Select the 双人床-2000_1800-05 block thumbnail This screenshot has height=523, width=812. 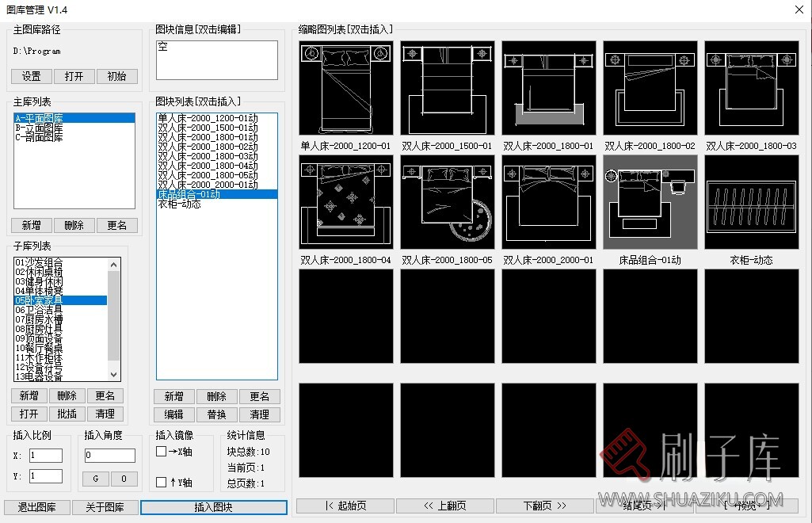pos(447,202)
